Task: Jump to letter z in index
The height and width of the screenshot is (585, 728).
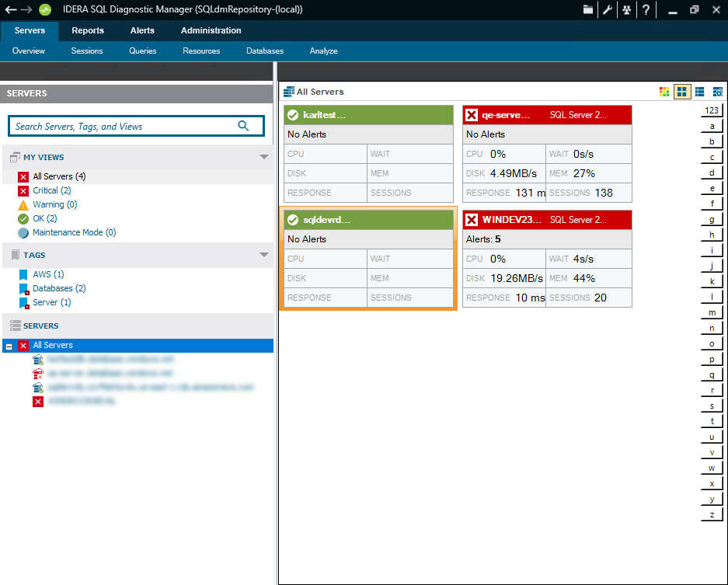Action: (x=711, y=515)
